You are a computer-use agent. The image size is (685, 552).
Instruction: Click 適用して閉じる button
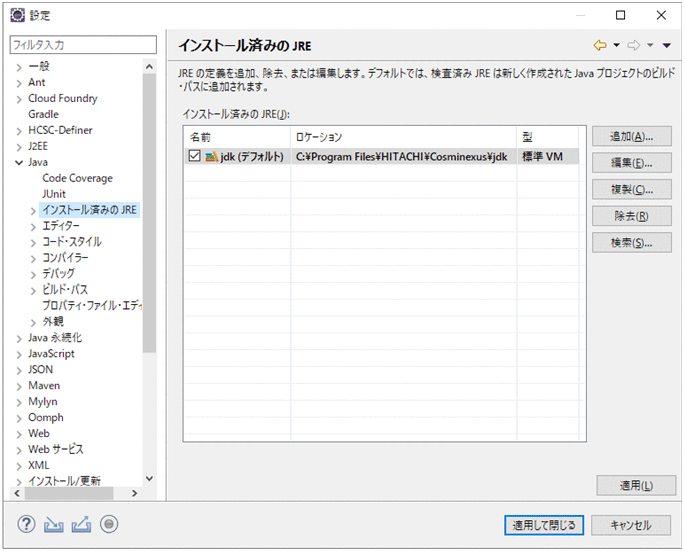tap(544, 525)
